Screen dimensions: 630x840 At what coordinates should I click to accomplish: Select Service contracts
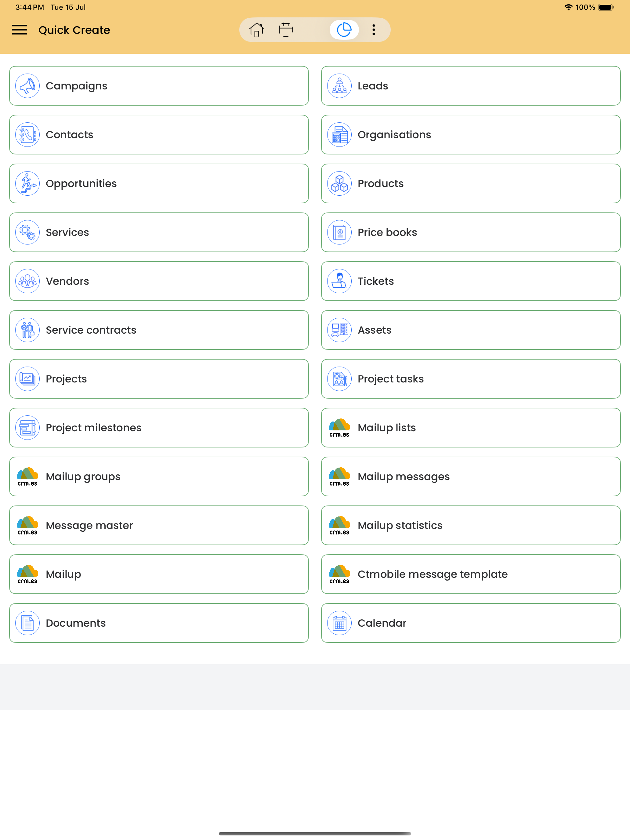click(159, 330)
